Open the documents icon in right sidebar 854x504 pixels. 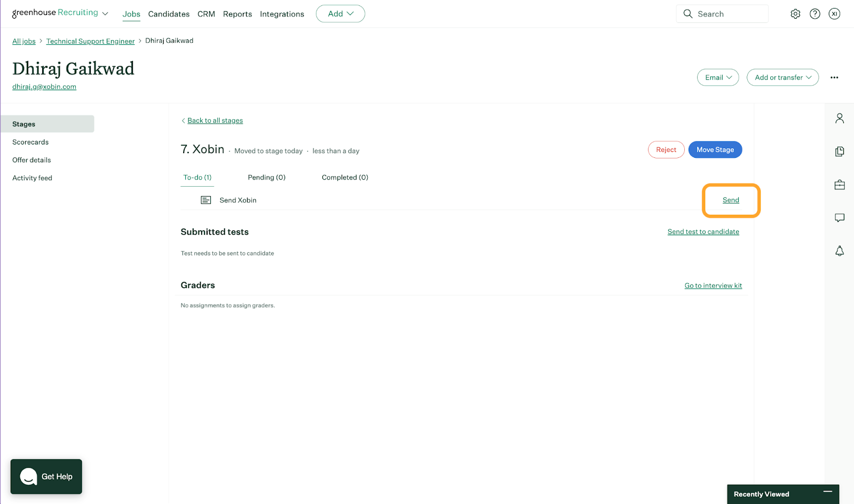[x=840, y=151]
